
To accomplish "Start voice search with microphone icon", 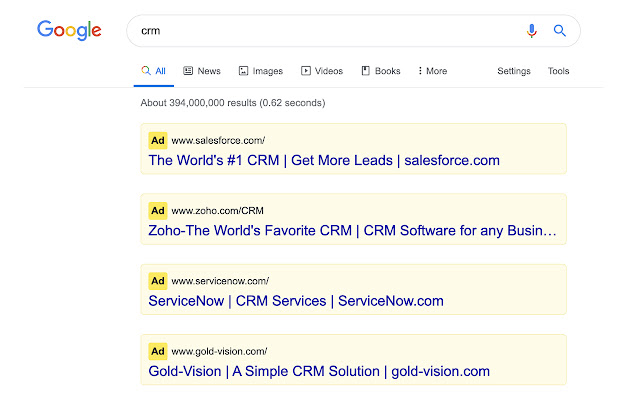I will (531, 31).
